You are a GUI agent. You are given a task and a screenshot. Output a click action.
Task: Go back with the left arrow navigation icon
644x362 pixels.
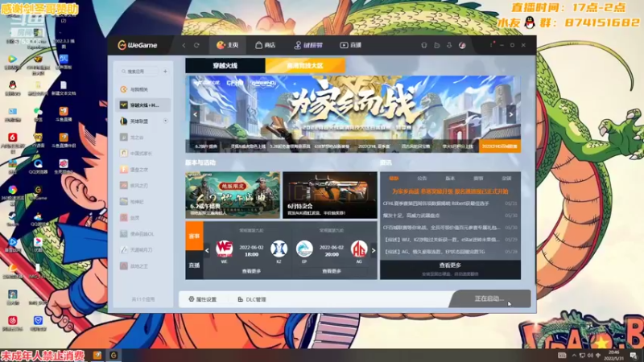pyautogui.click(x=184, y=45)
